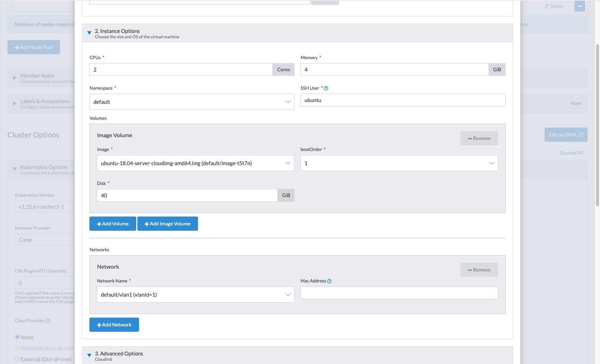Click the Expand All link
This screenshot has height=364, width=600.
571,153
